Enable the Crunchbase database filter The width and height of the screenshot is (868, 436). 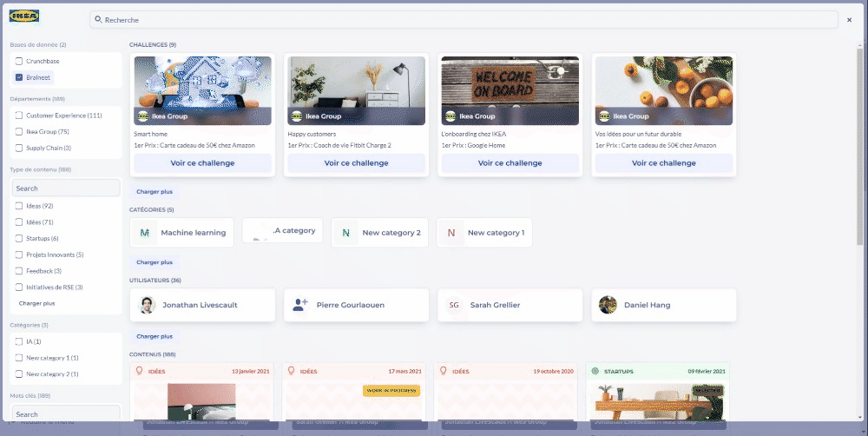click(x=19, y=61)
